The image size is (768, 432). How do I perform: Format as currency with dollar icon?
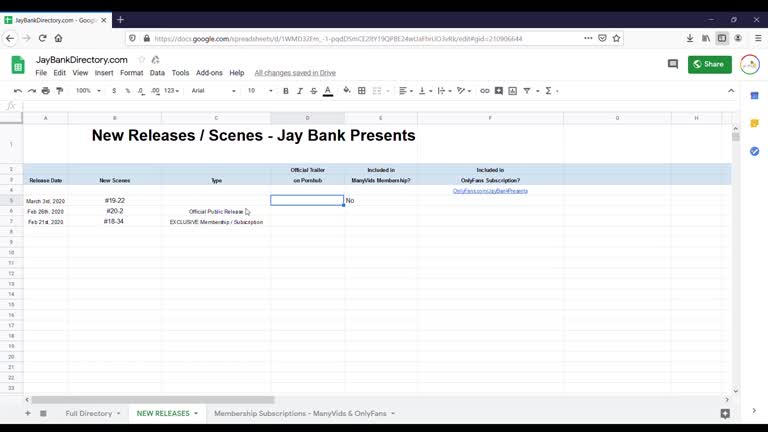[x=114, y=91]
